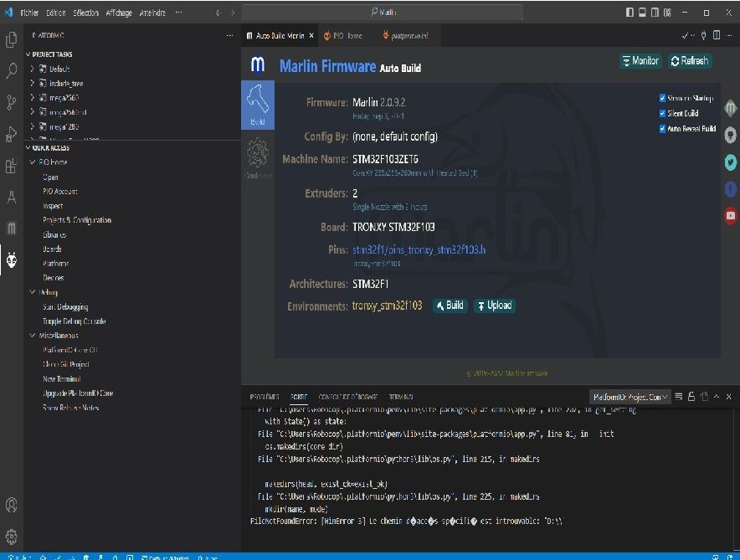The width and height of the screenshot is (740, 560).
Task: Open the Search view in the activity bar
Action: click(12, 71)
